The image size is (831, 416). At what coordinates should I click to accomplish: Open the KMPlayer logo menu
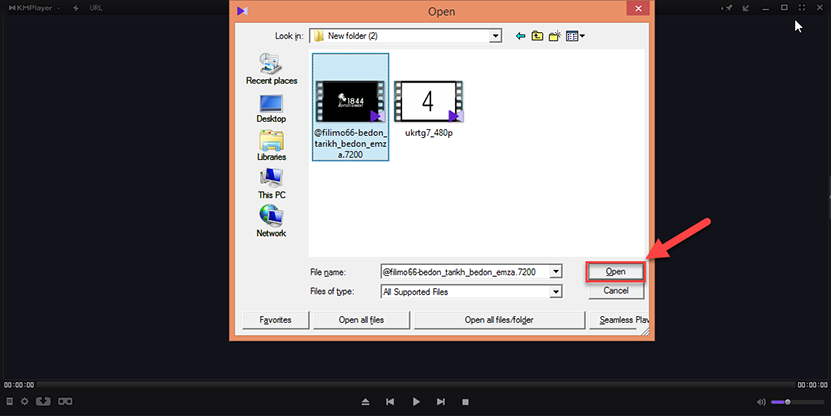tap(34, 8)
